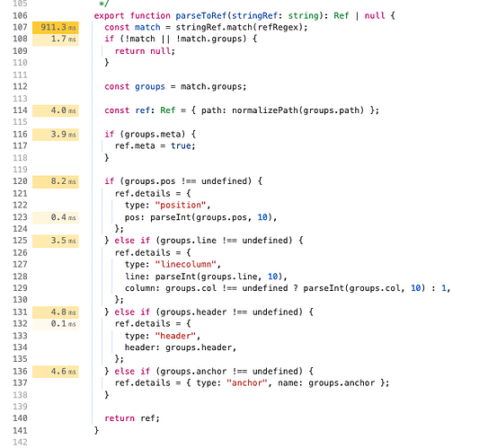Image resolution: width=488 pixels, height=448 pixels.
Task: Click the Ref return type annotation
Action: coord(342,15)
